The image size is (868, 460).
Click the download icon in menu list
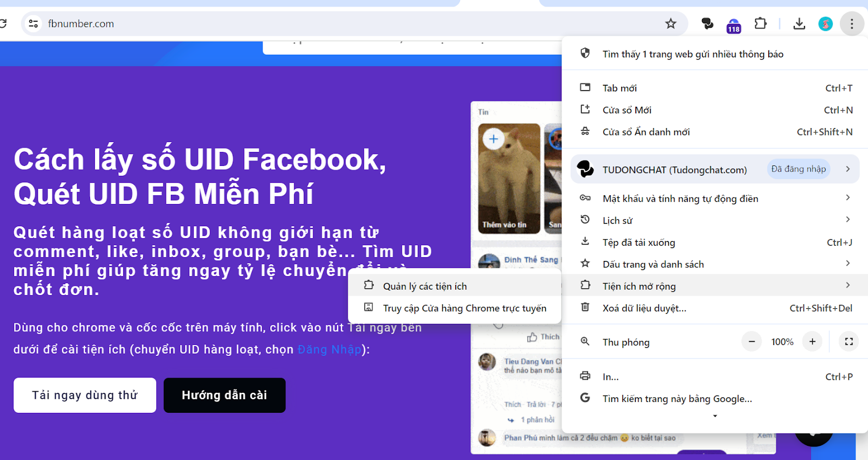coord(585,241)
